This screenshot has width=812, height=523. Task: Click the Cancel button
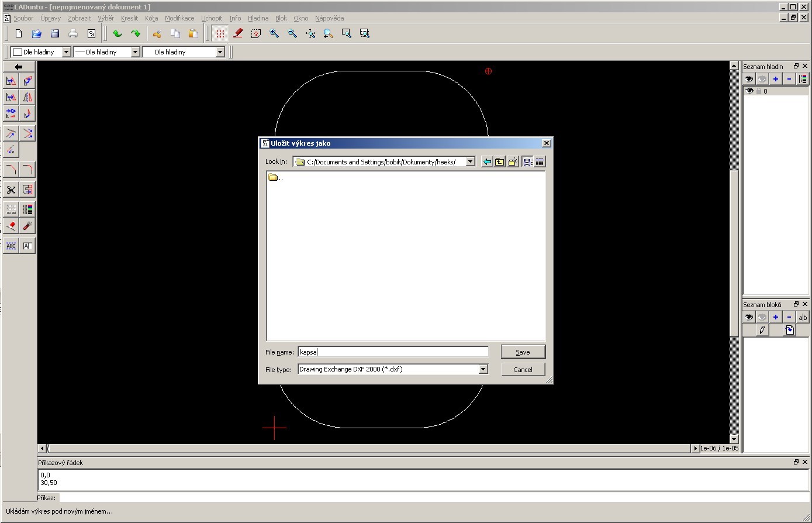click(x=523, y=369)
